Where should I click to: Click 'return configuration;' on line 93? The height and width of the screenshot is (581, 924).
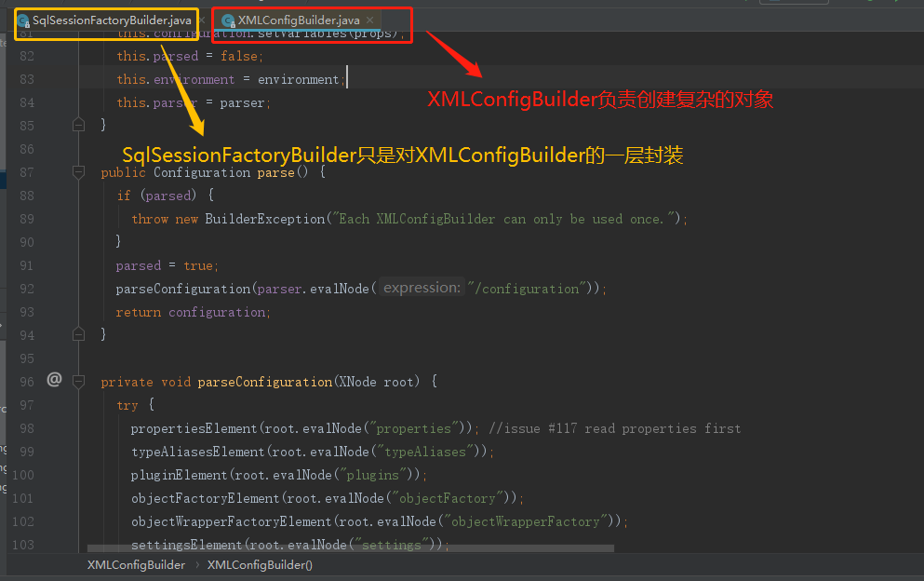click(x=194, y=313)
